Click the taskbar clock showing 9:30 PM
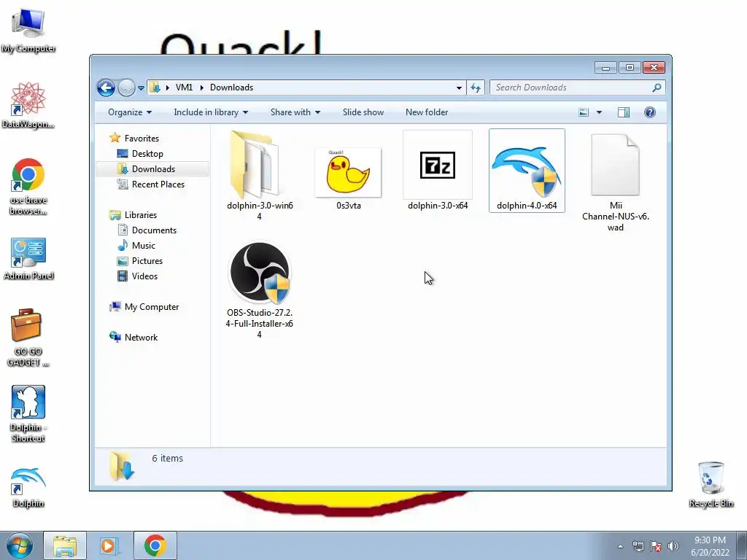Viewport: 747px width, 560px height. [x=710, y=546]
